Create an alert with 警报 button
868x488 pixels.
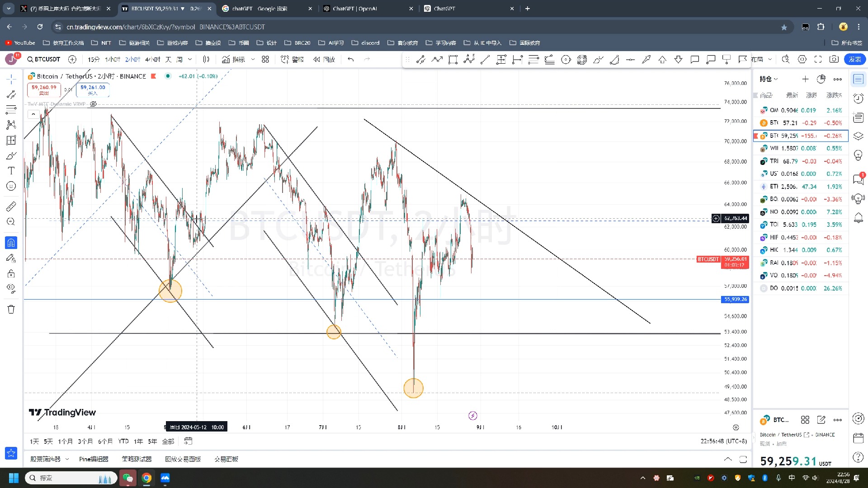coord(292,59)
